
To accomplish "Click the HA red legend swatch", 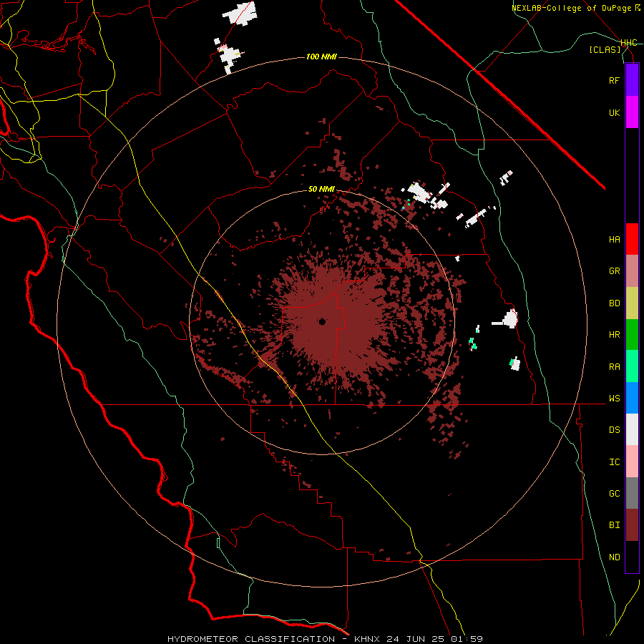I will [632, 239].
